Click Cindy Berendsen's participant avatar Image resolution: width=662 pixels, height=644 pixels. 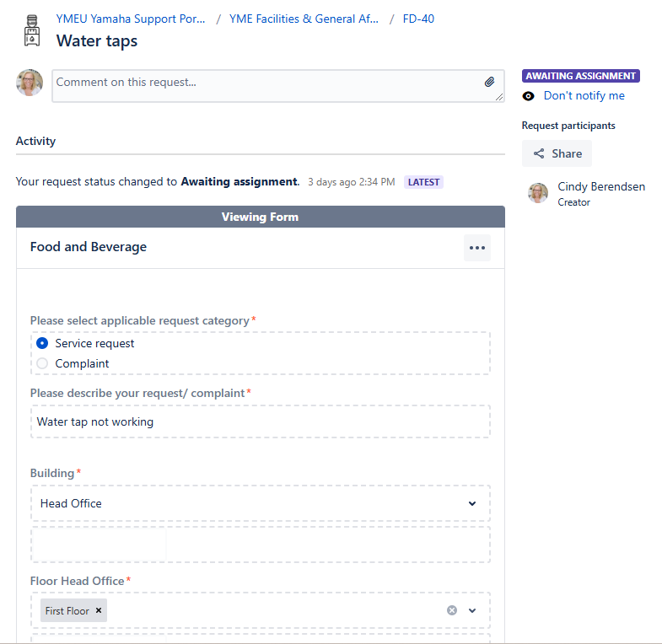click(x=538, y=193)
